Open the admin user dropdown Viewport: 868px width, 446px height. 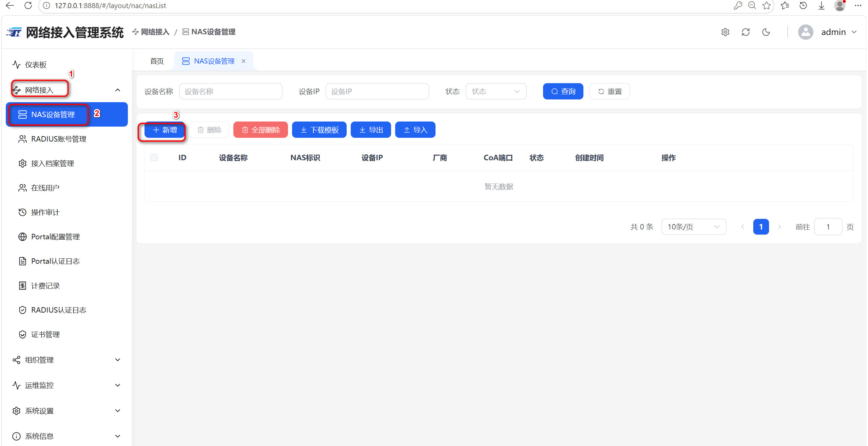point(839,32)
